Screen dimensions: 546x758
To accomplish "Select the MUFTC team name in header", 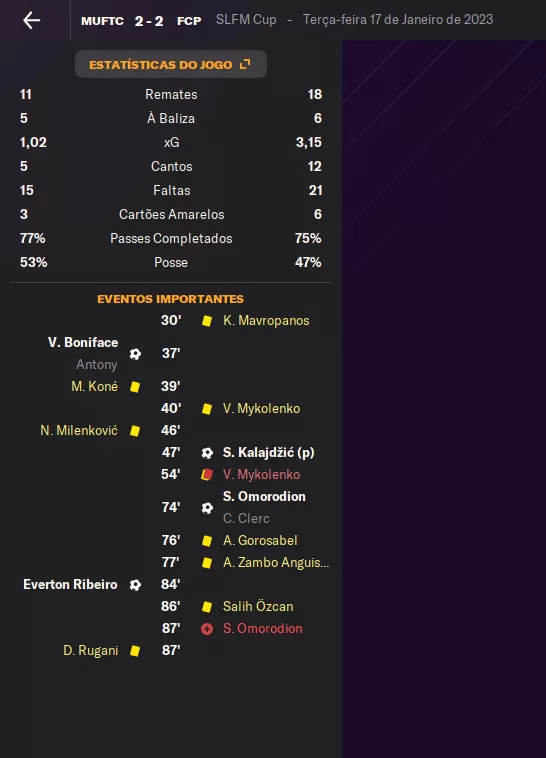I will (102, 21).
